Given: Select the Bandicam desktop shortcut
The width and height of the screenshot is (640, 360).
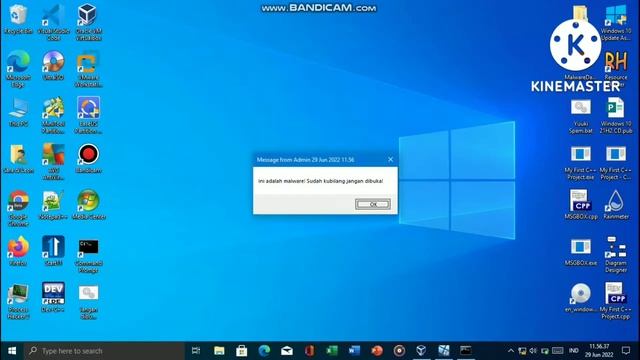Looking at the screenshot, I should pos(88,158).
